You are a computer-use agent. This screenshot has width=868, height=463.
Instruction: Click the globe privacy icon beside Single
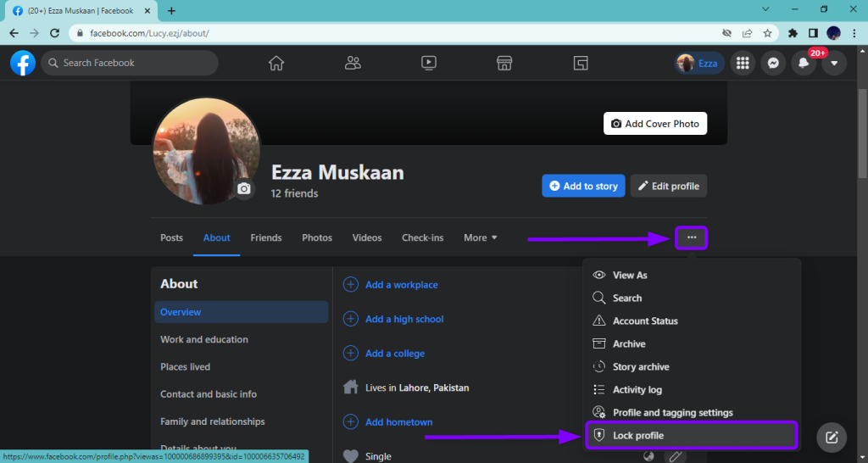[x=648, y=456]
